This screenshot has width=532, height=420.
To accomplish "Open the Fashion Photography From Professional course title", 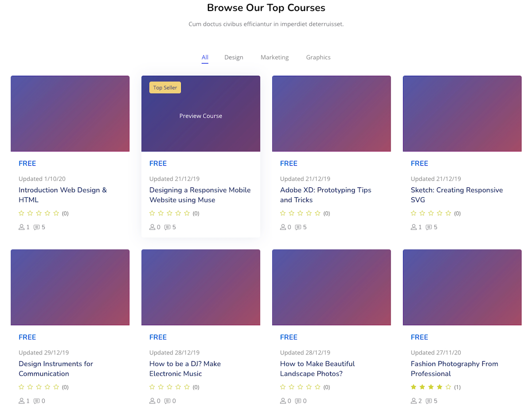I will (x=454, y=369).
